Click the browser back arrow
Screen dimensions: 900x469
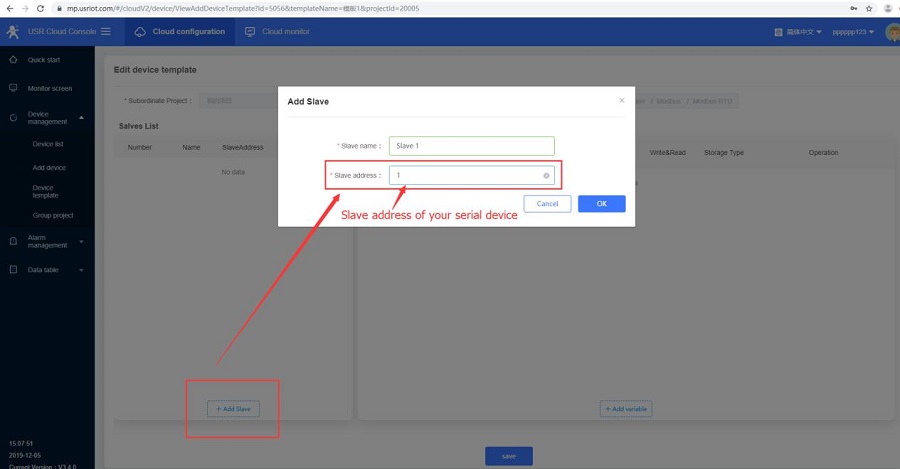(x=10, y=9)
